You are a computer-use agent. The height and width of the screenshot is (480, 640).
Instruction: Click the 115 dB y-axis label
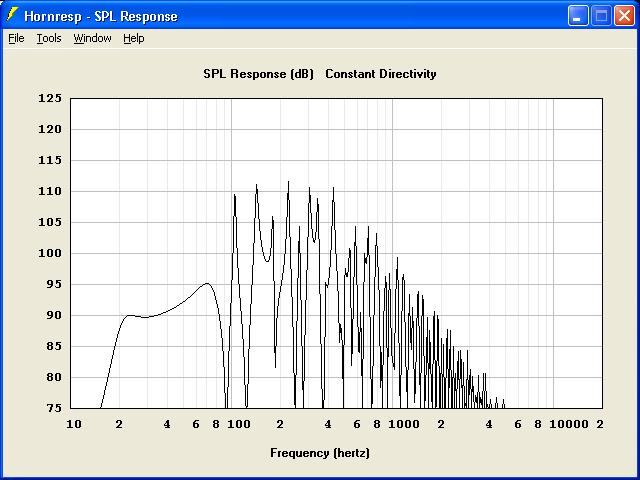50,160
